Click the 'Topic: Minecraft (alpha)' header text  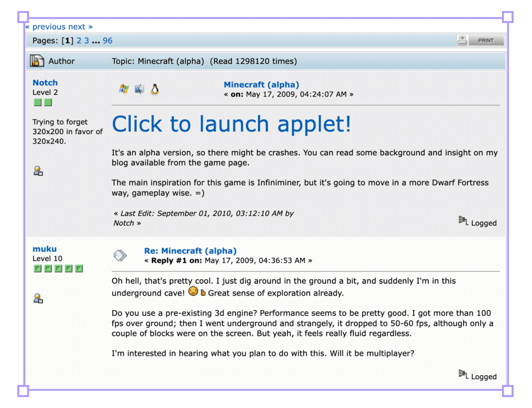click(x=158, y=61)
